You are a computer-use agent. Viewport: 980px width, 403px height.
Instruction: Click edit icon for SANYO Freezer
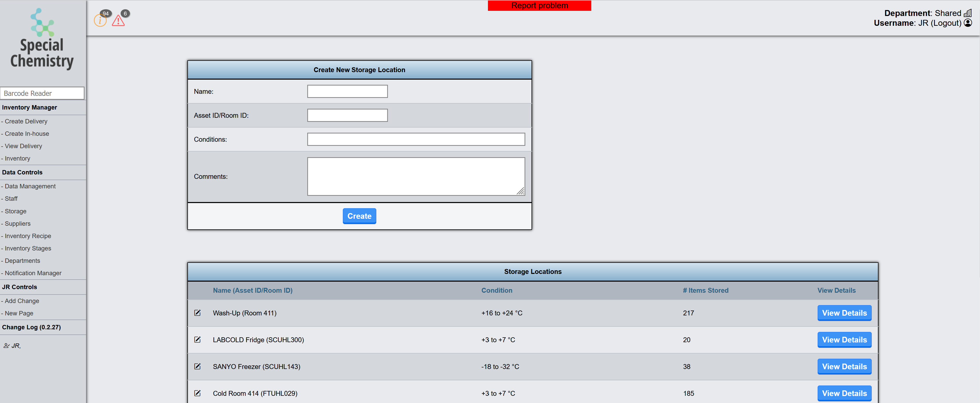coord(197,366)
